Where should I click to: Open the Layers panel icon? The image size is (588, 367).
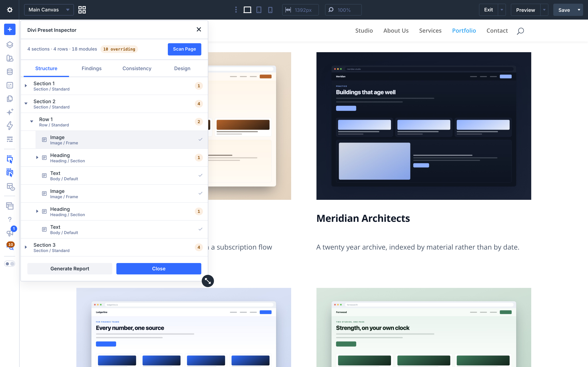[10, 45]
